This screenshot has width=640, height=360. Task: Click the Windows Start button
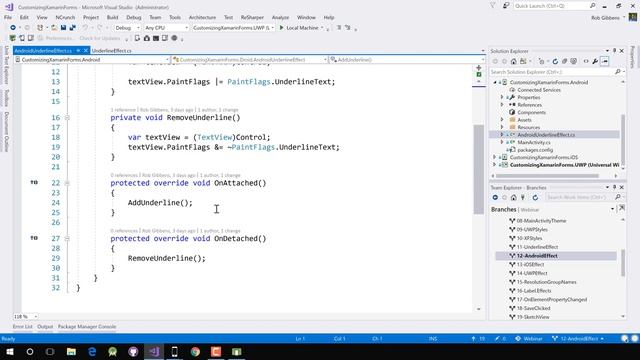pos(10,351)
